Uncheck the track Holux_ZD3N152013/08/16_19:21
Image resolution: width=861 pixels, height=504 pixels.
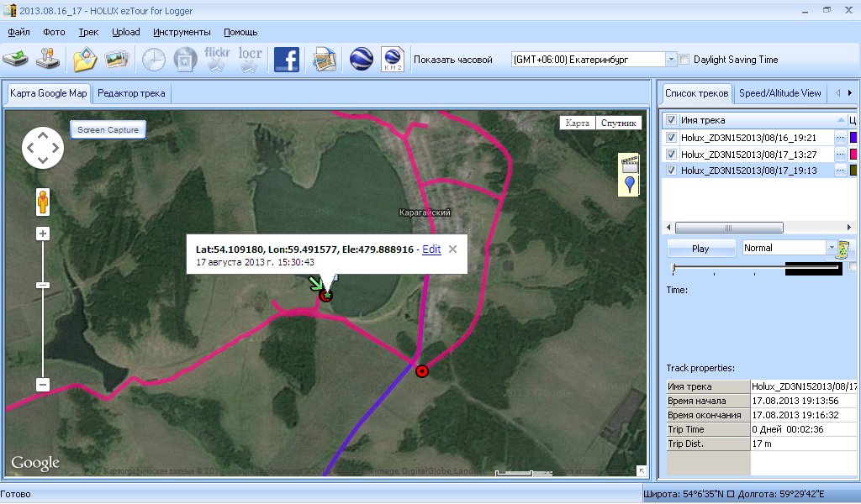pyautogui.click(x=671, y=138)
